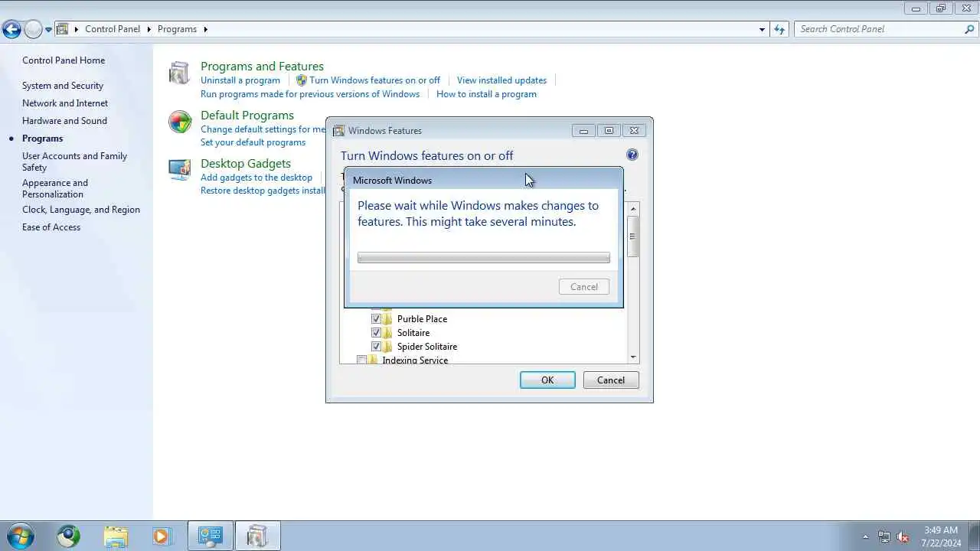Click the shield icon beside Turn Windows features
980x551 pixels.
(301, 80)
